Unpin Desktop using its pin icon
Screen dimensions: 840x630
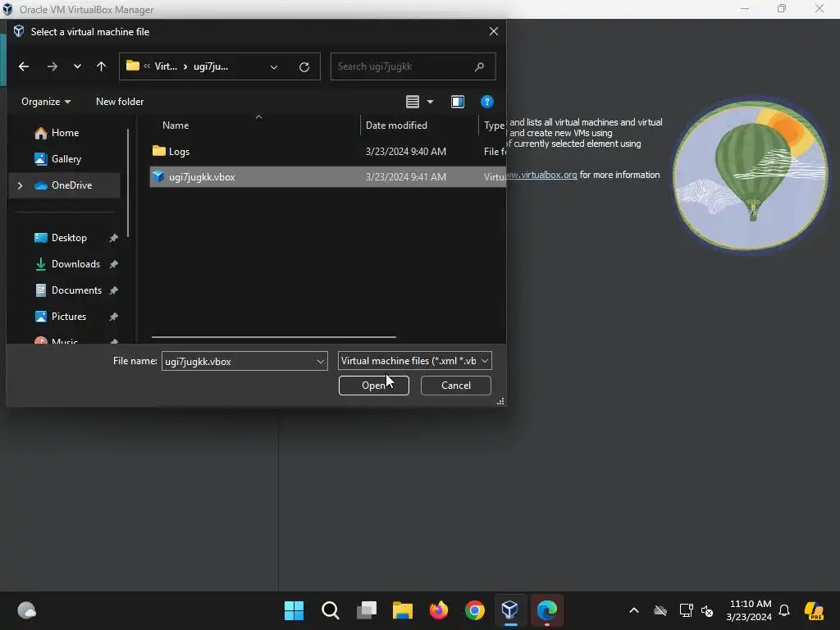tap(113, 238)
